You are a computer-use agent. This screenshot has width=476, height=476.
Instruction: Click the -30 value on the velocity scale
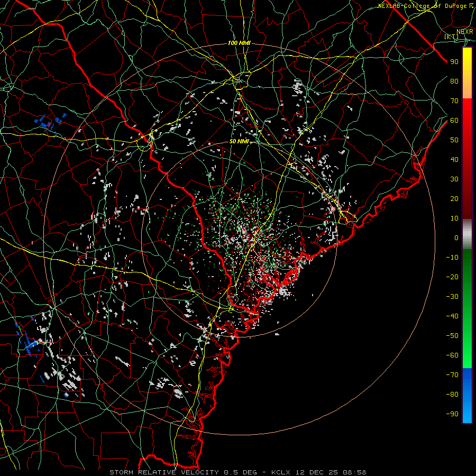452,297
